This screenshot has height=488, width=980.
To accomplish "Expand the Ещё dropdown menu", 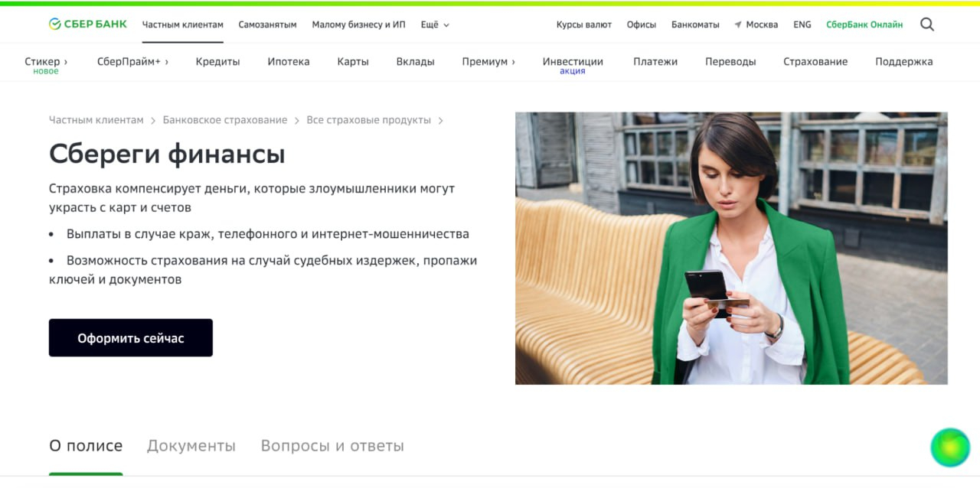I will pos(435,24).
